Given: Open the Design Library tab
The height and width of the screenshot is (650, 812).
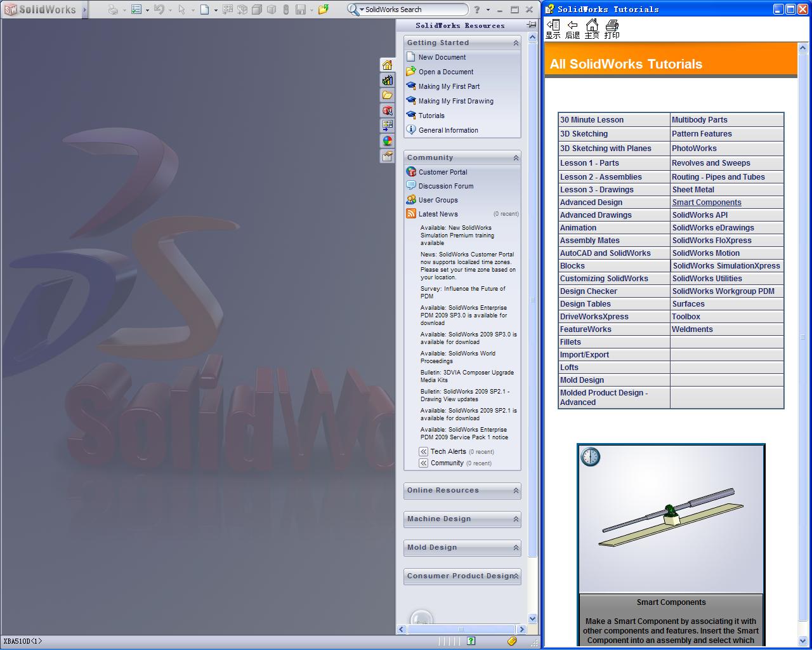Looking at the screenshot, I should pos(387,80).
